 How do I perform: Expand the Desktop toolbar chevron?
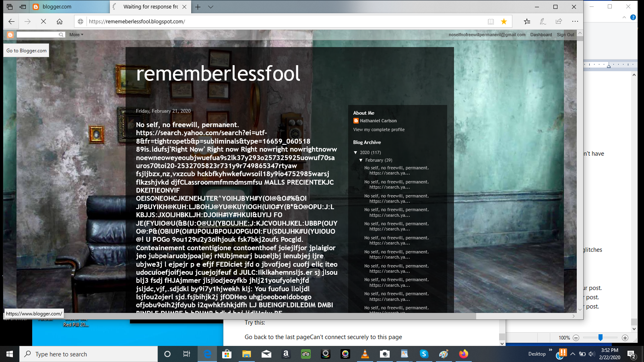tap(550, 350)
